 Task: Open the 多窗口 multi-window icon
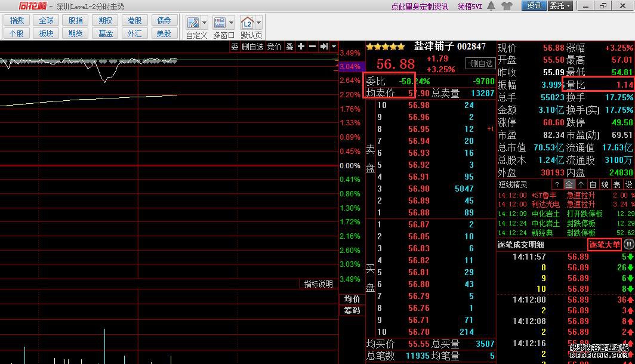pos(220,23)
